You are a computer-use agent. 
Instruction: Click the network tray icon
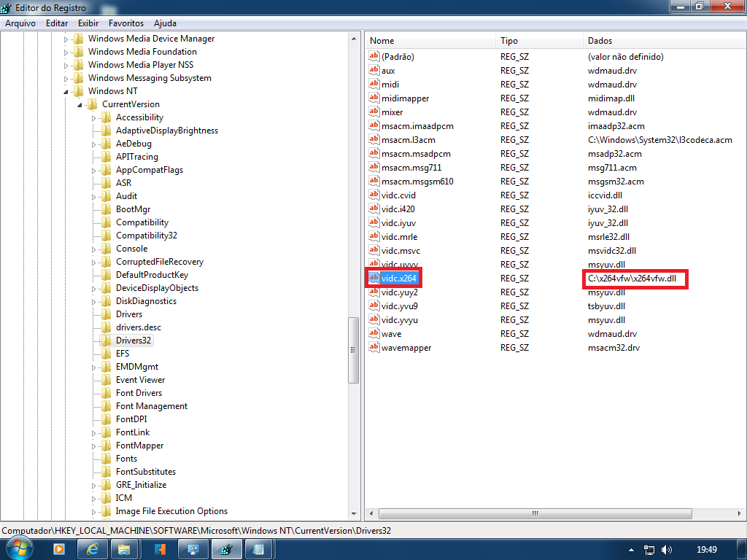click(649, 550)
